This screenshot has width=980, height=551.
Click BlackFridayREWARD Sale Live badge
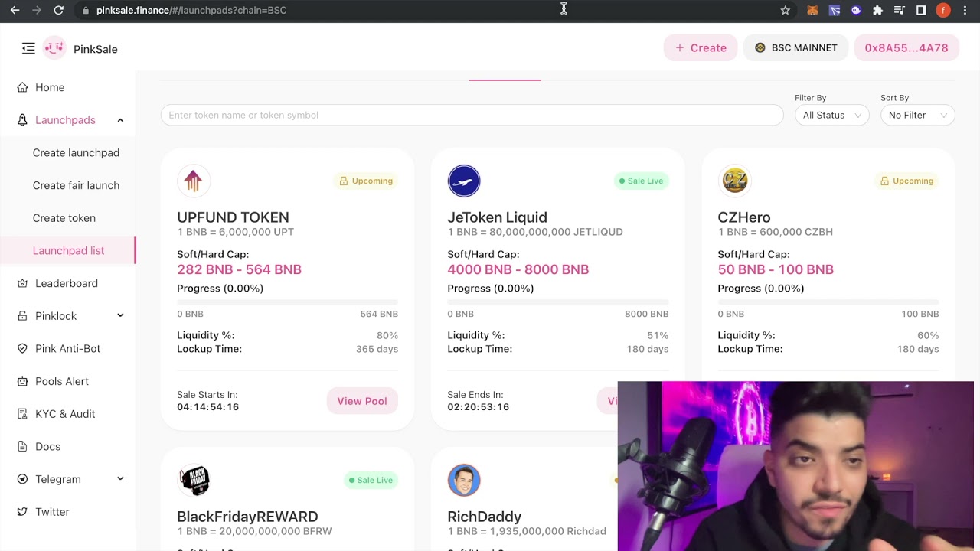371,480
